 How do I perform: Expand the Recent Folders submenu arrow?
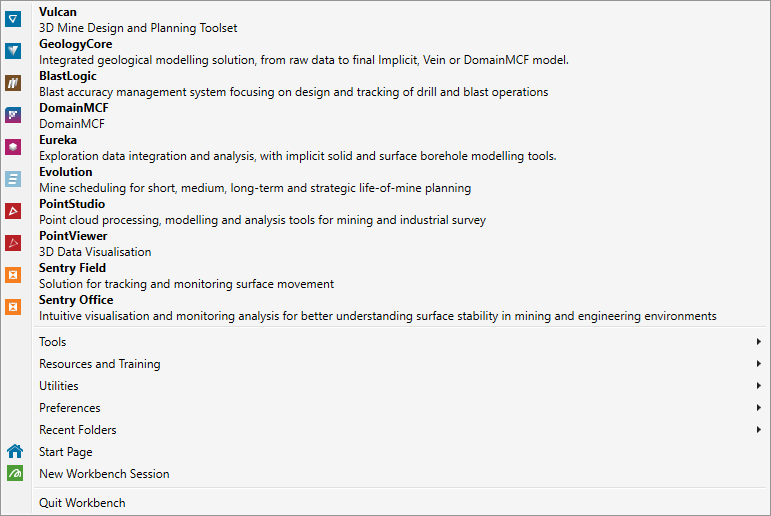760,430
